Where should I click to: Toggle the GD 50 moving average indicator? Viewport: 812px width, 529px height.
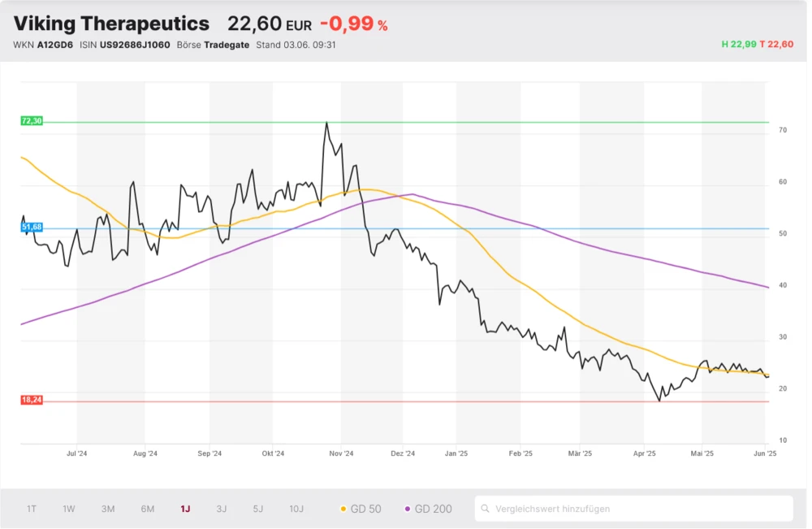[360, 509]
